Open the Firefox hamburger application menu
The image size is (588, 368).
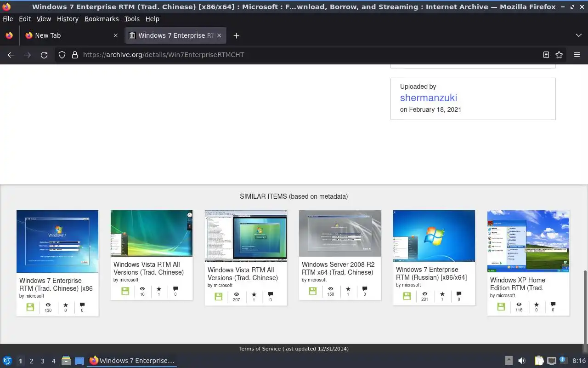click(577, 55)
